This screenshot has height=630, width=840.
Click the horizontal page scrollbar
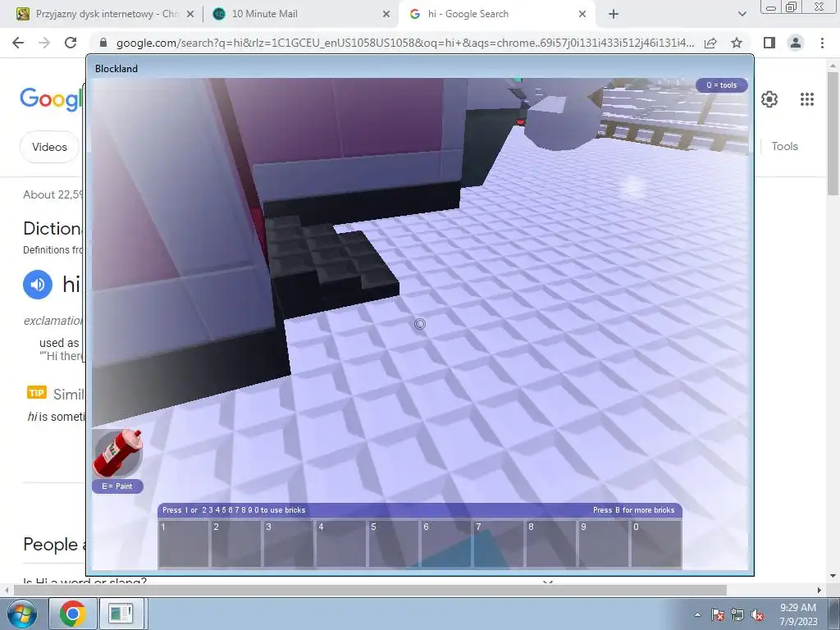(370, 590)
